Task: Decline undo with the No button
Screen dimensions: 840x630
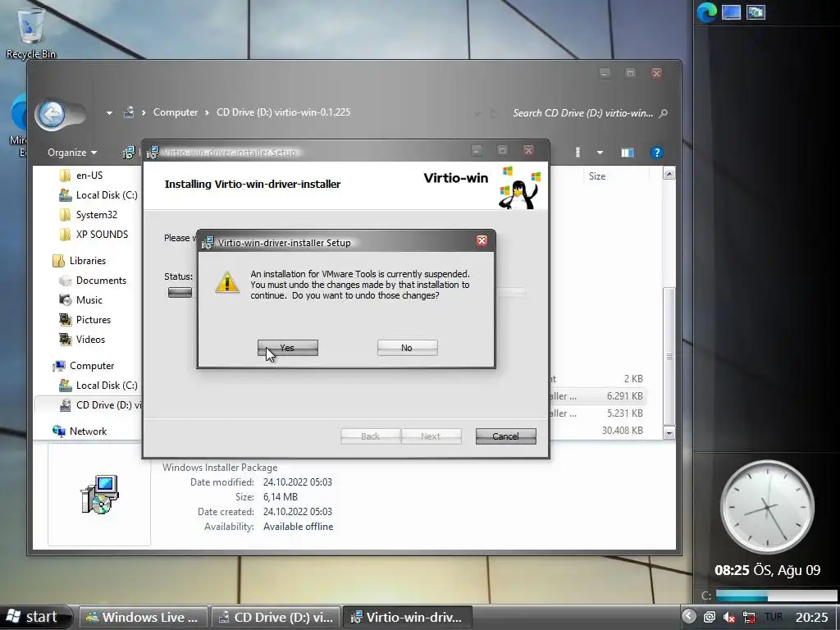Action: [407, 348]
